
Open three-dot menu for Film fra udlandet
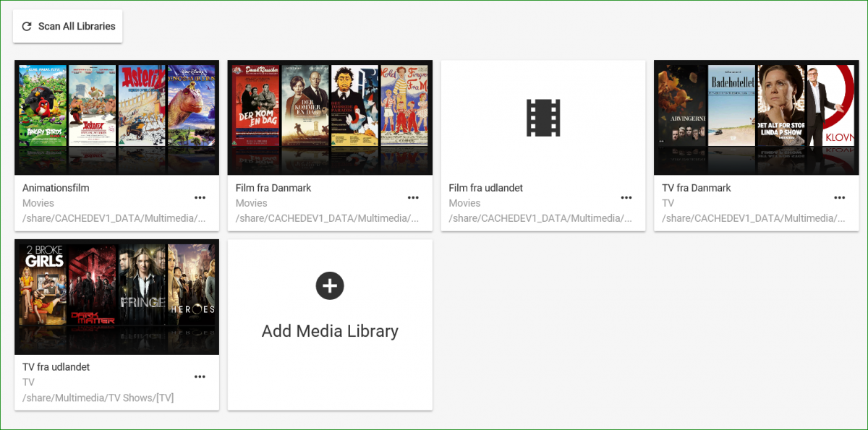[x=626, y=197]
